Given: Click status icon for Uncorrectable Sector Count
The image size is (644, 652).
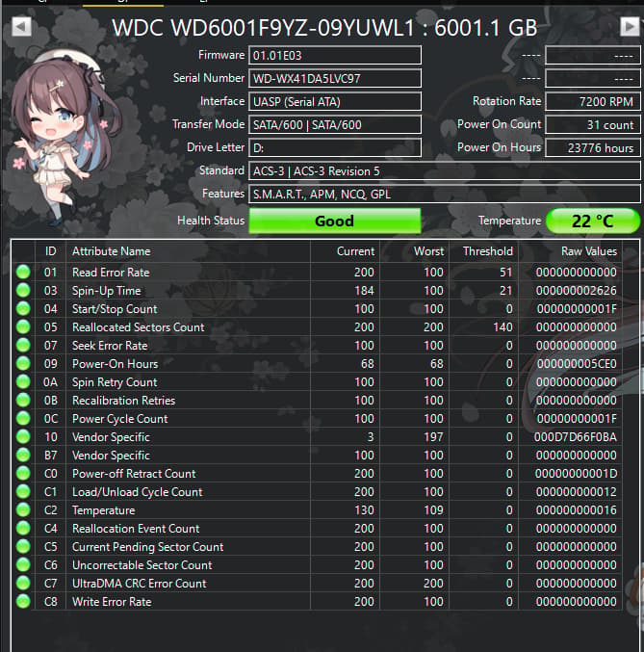Looking at the screenshot, I should [23, 564].
